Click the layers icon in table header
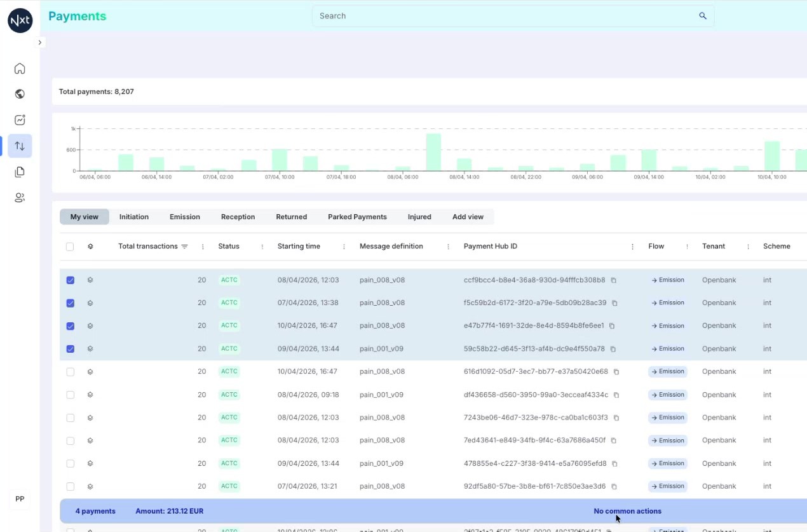Image resolution: width=807 pixels, height=532 pixels. point(90,247)
